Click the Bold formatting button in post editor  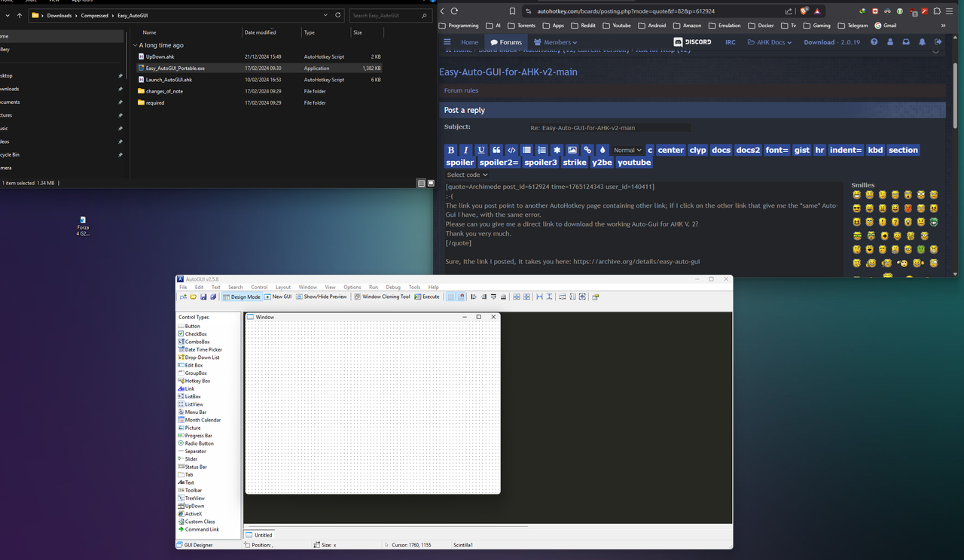(451, 150)
